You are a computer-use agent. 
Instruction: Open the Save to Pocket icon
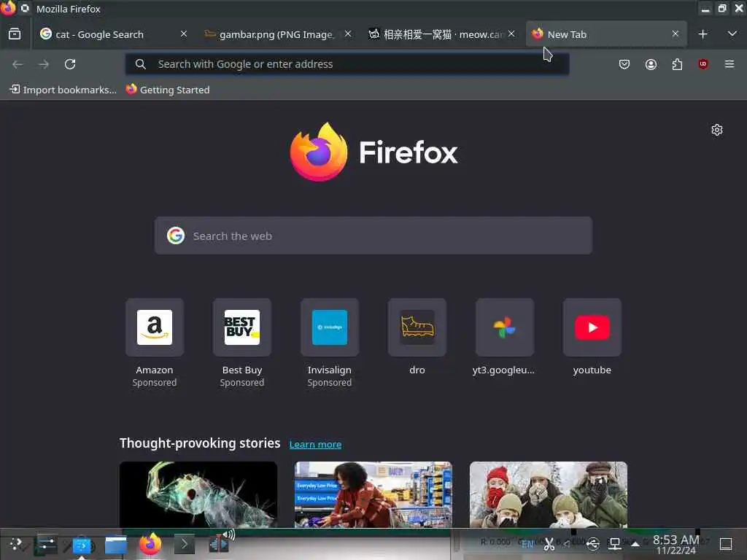click(624, 64)
